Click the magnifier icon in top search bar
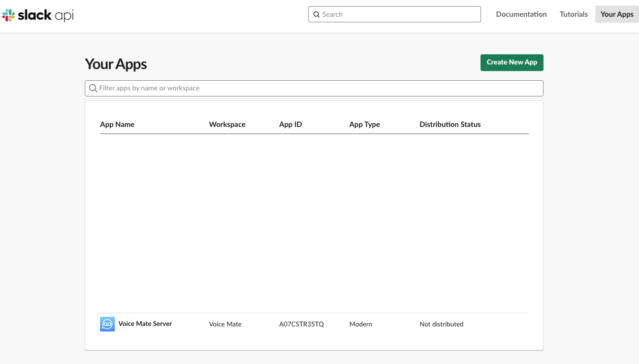Screen dimensions: 639x364 click(x=316, y=15)
